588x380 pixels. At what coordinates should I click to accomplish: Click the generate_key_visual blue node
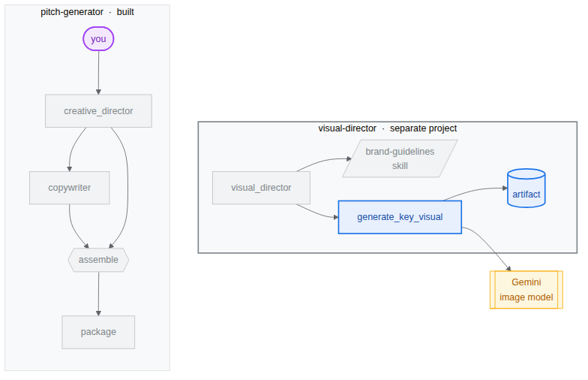point(400,217)
